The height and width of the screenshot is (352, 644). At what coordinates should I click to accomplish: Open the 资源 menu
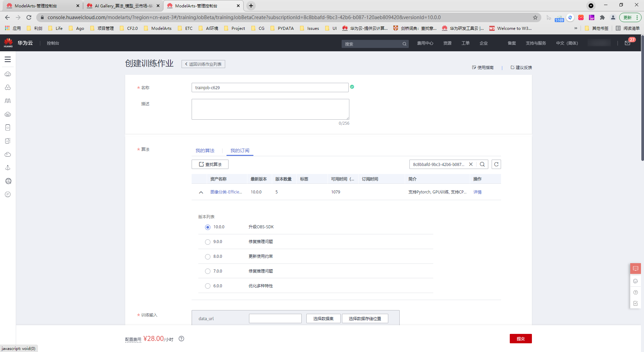[x=447, y=43]
